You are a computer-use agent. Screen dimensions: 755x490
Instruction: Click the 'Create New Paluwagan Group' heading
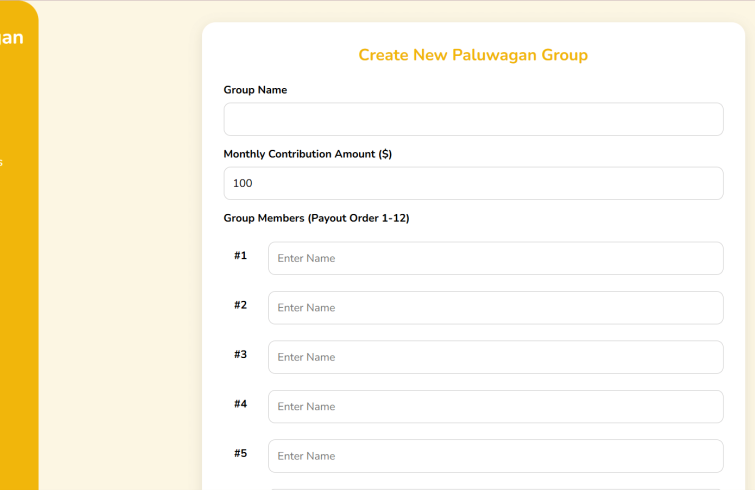point(473,55)
